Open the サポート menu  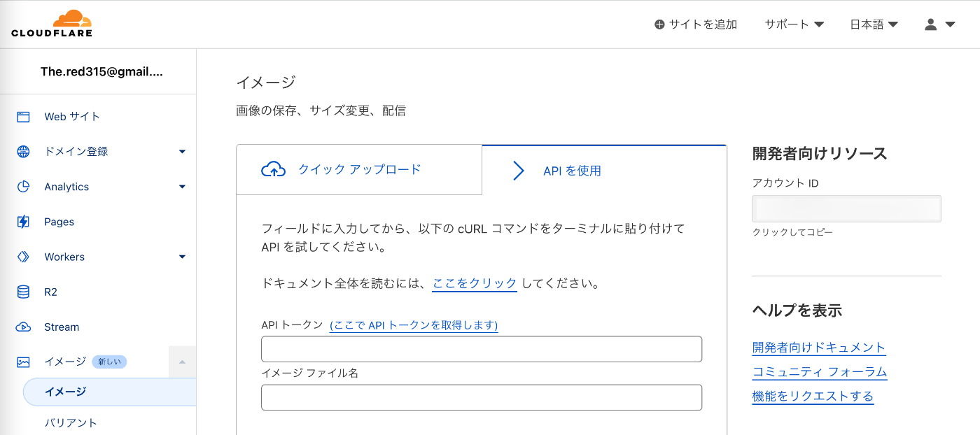pos(794,24)
